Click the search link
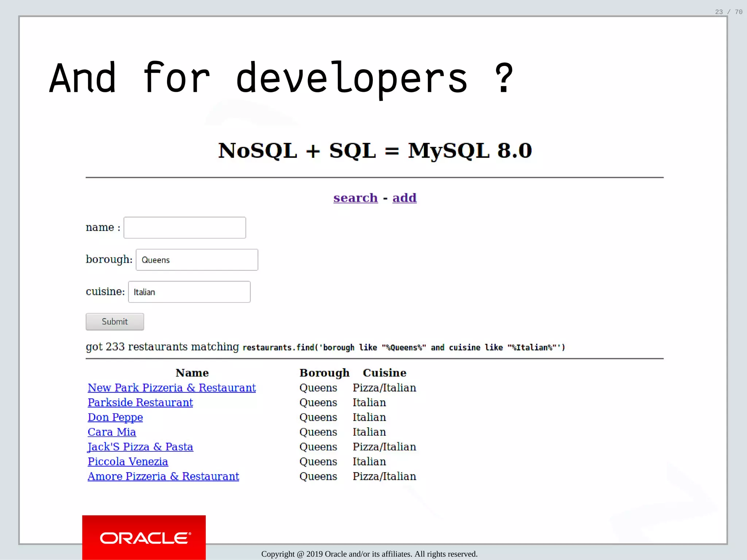 pyautogui.click(x=355, y=198)
